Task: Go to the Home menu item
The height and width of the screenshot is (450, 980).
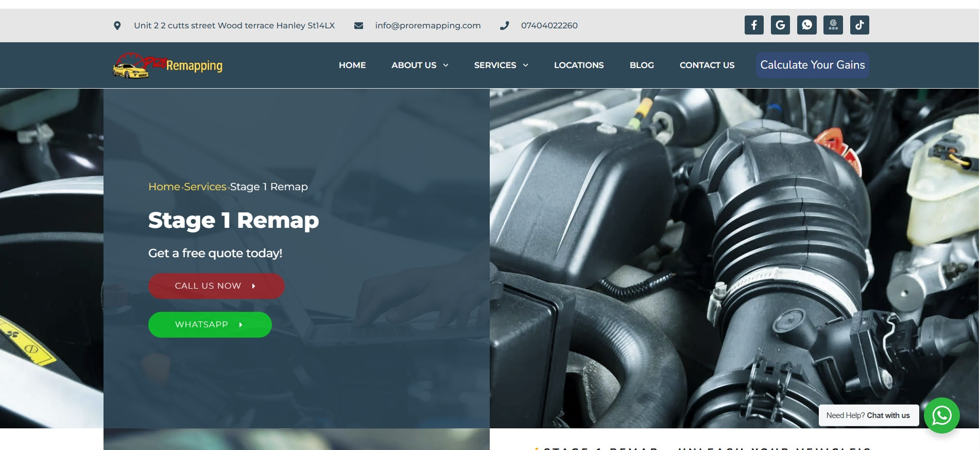Action: (352, 65)
